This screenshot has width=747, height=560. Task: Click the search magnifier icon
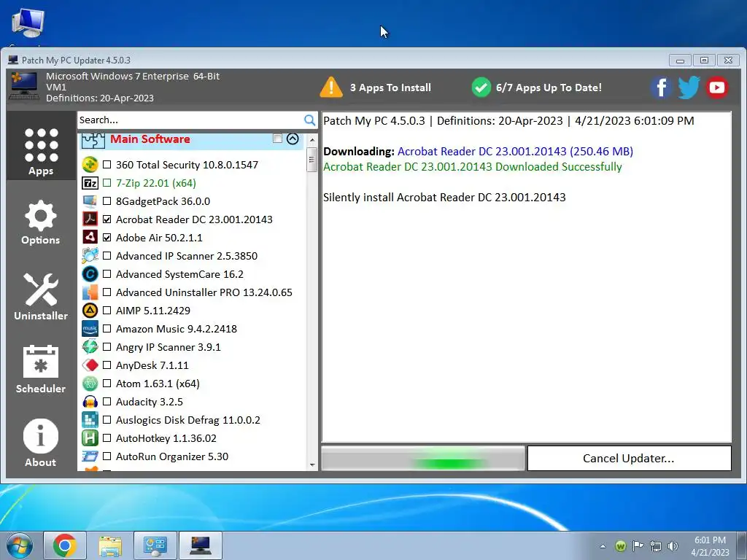point(309,120)
